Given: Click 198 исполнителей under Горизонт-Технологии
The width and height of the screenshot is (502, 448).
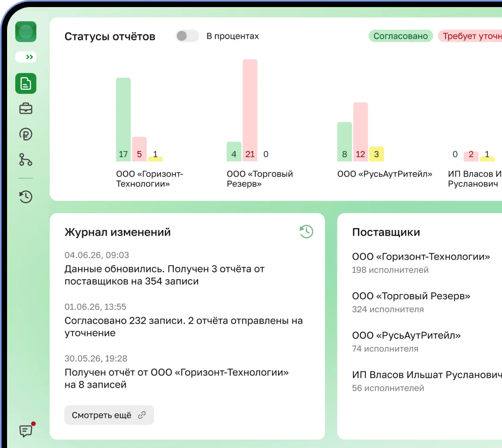Looking at the screenshot, I should point(390,270).
